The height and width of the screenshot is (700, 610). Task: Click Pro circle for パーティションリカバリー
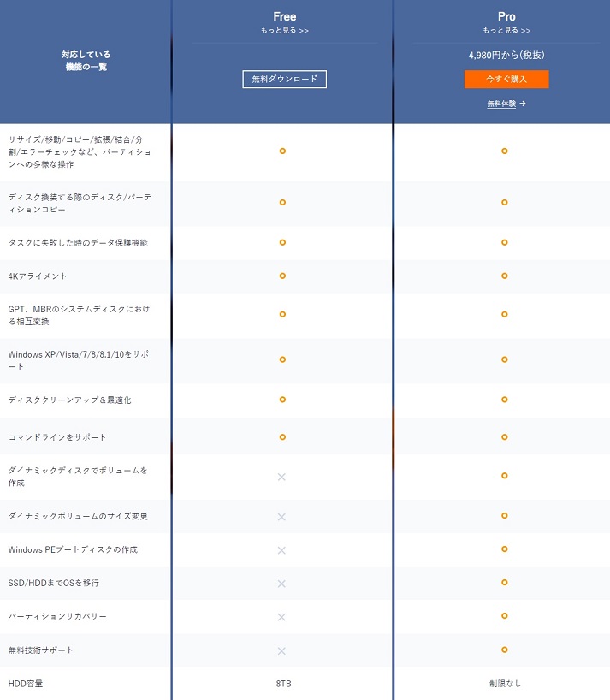click(504, 616)
